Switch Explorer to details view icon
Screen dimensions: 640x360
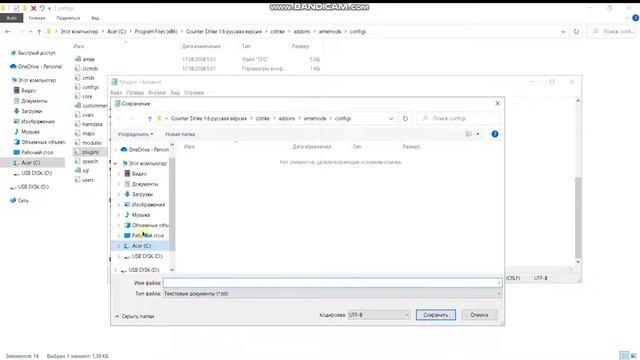623,355
